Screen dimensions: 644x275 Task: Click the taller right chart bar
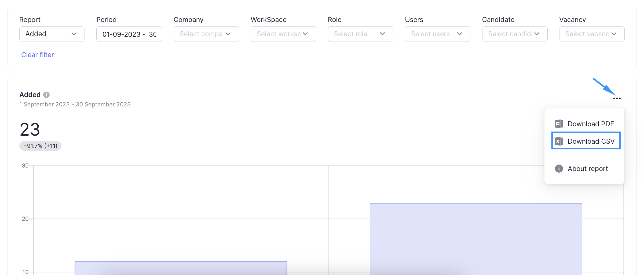476,239
